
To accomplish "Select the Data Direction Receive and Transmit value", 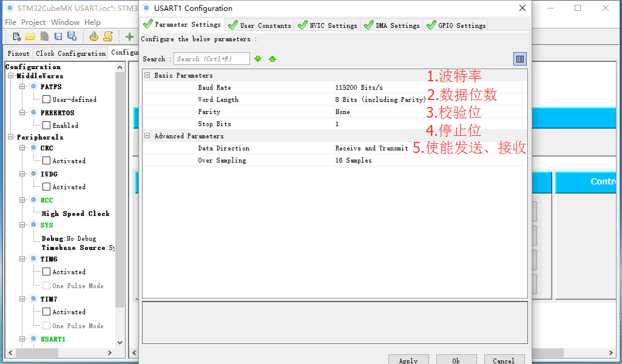I will [x=372, y=148].
